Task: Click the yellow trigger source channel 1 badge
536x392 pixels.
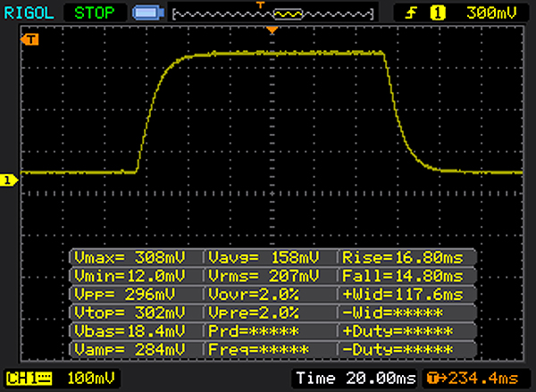Action: coord(438,13)
